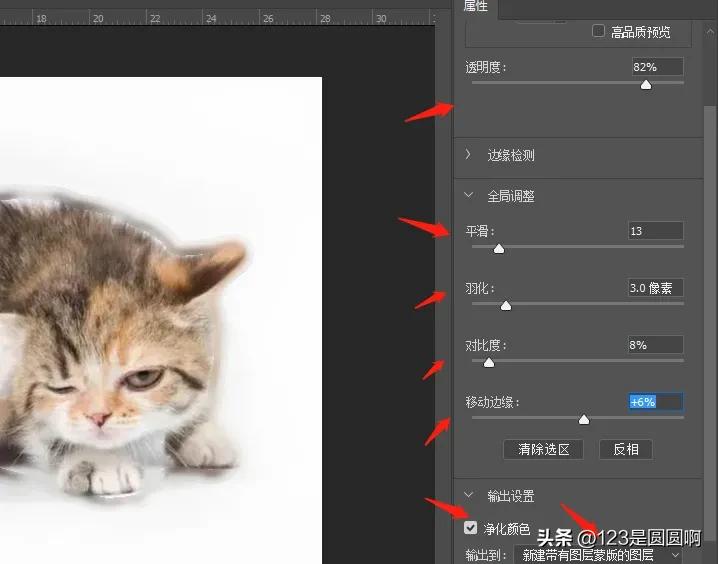The image size is (718, 564).
Task: Click the scroll-up arrow of properties panel
Action: [710, 31]
